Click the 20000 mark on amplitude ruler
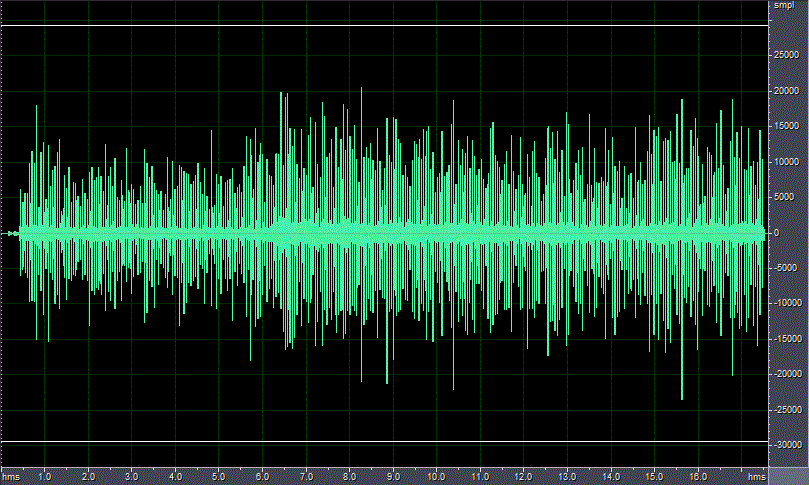Image resolution: width=809 pixels, height=485 pixels. coord(786,91)
